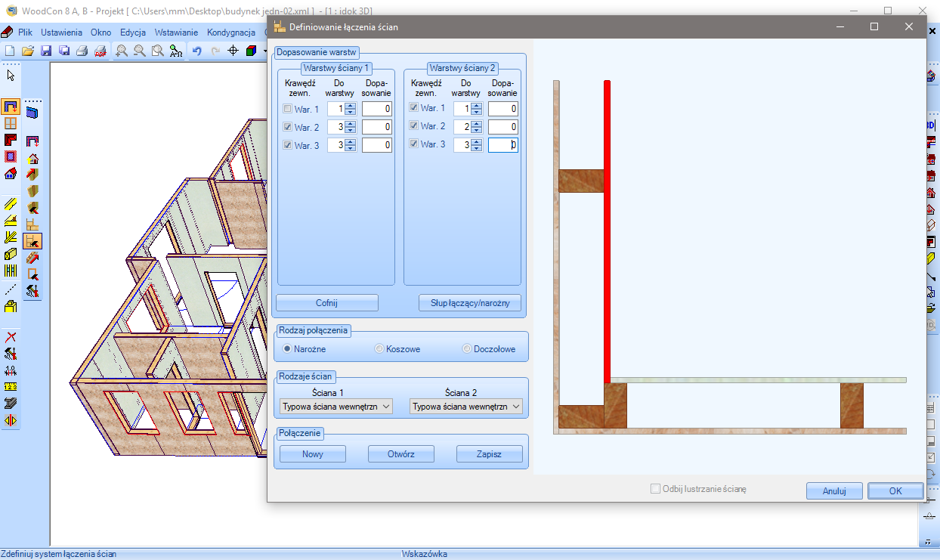Image resolution: width=940 pixels, height=560 pixels.
Task: Toggle War. 2 checkbox in Warstwy ściany 1
Action: coord(287,127)
